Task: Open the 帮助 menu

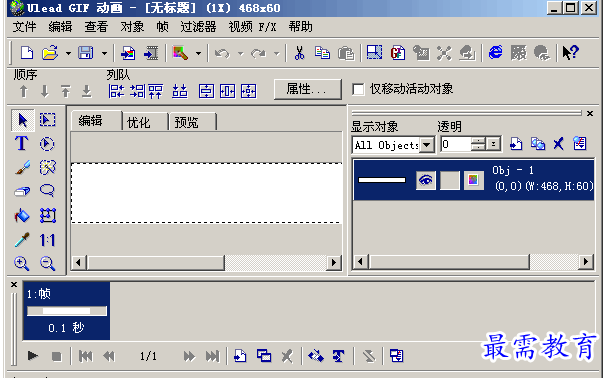Action: 301,27
